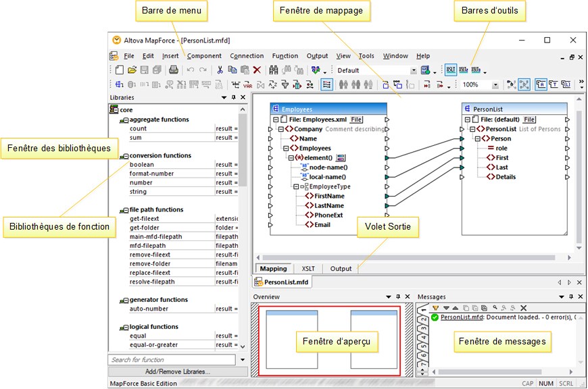Click the Cut scissors icon
This screenshot has height=389, width=588.
tap(220, 70)
